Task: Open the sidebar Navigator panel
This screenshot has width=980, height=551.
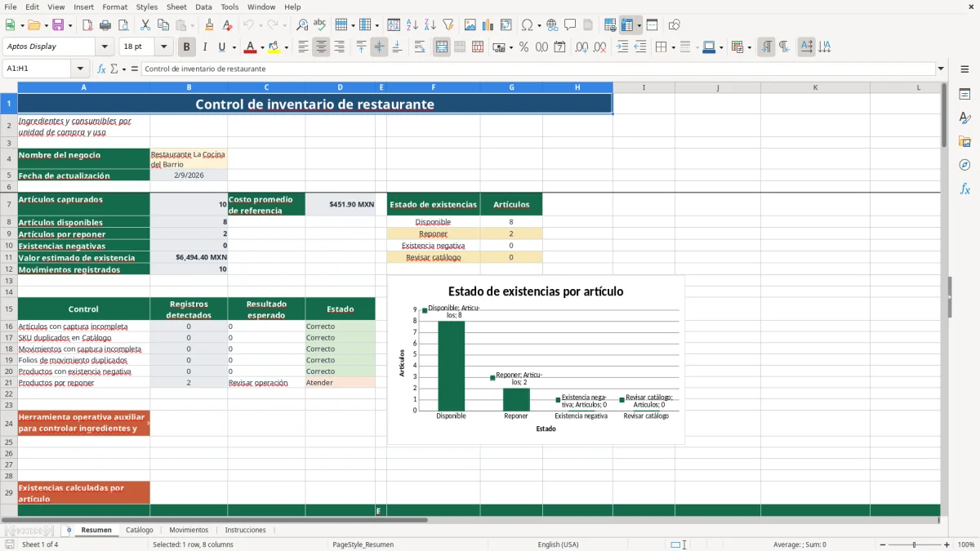Action: point(964,165)
